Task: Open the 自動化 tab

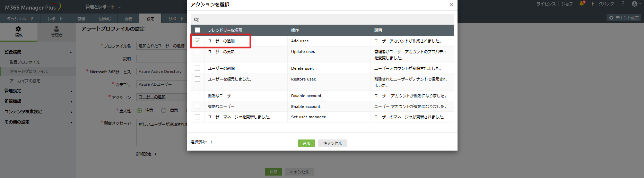Action: 105,19
